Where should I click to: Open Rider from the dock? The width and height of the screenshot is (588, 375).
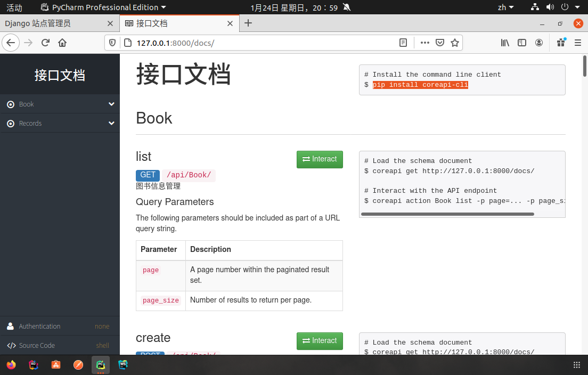[x=34, y=364]
